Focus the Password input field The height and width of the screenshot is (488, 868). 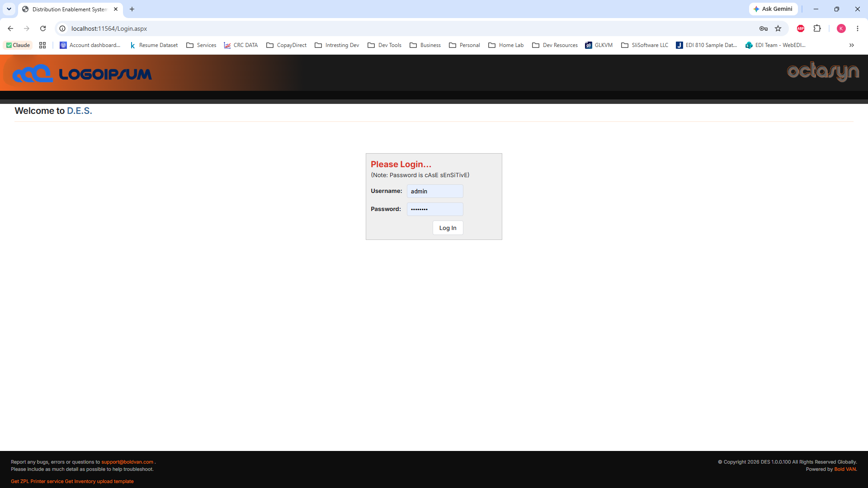435,209
